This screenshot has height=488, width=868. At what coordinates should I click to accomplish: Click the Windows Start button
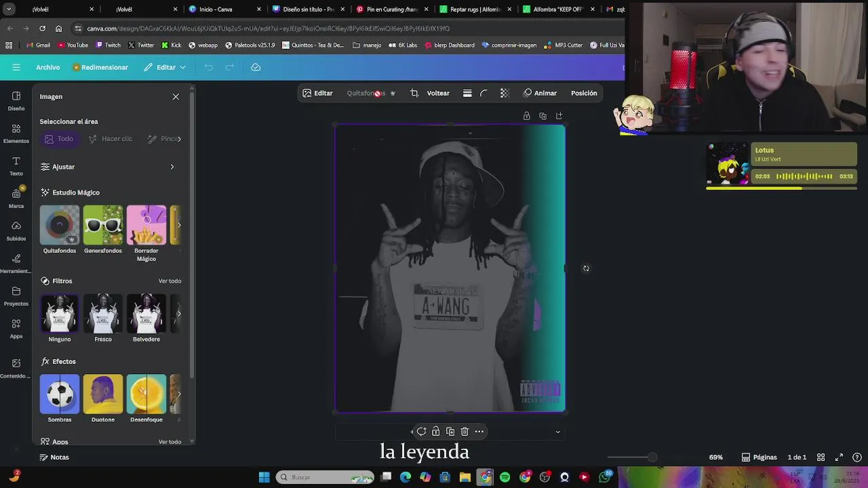click(264, 477)
